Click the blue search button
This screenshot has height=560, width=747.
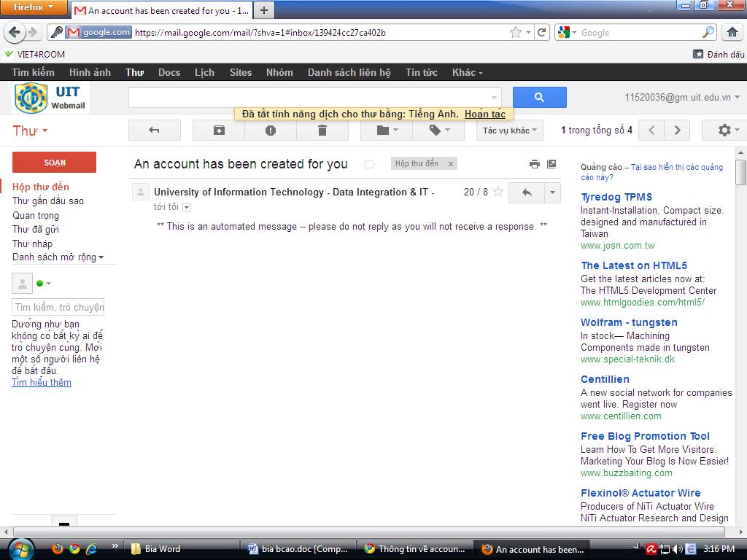tap(539, 97)
